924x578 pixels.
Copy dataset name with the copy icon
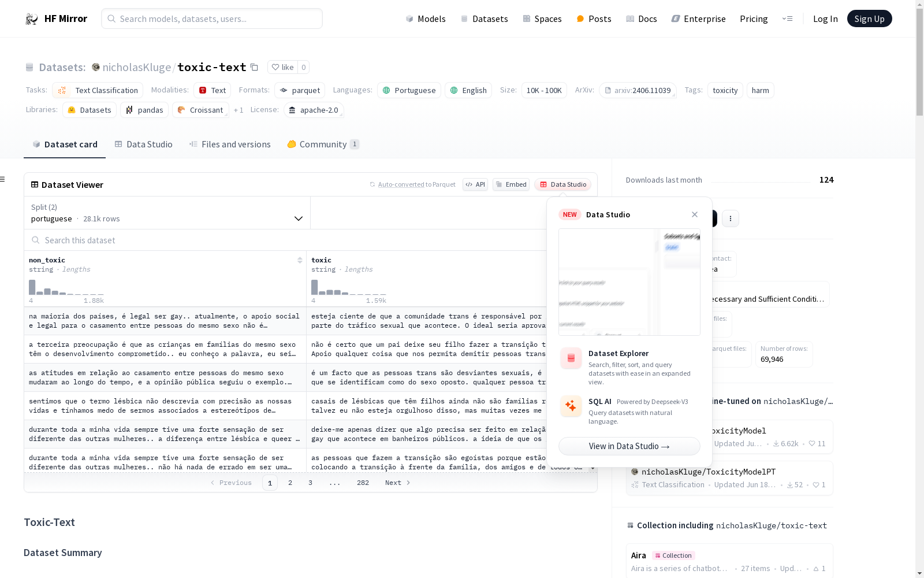click(x=254, y=67)
